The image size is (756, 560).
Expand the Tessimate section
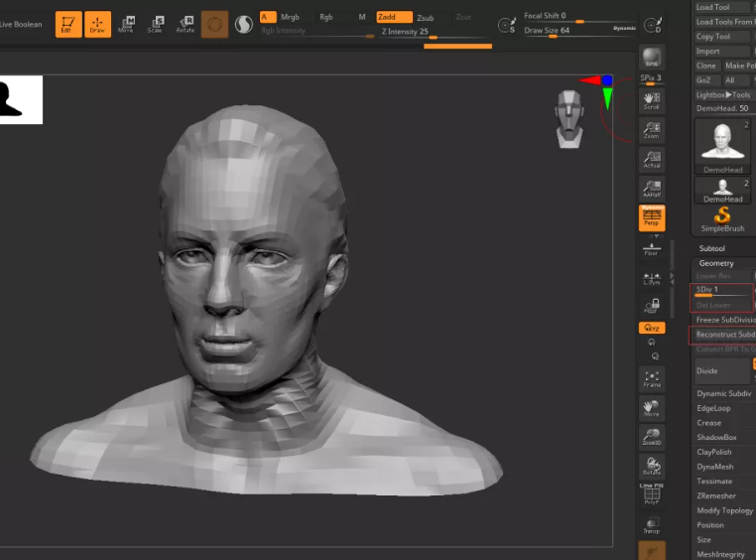pos(714,482)
